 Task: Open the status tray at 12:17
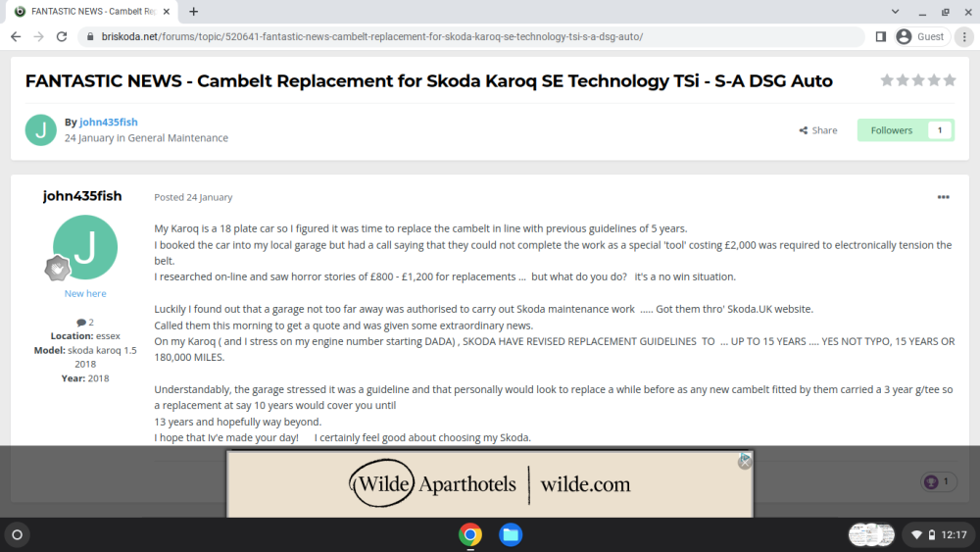point(940,534)
